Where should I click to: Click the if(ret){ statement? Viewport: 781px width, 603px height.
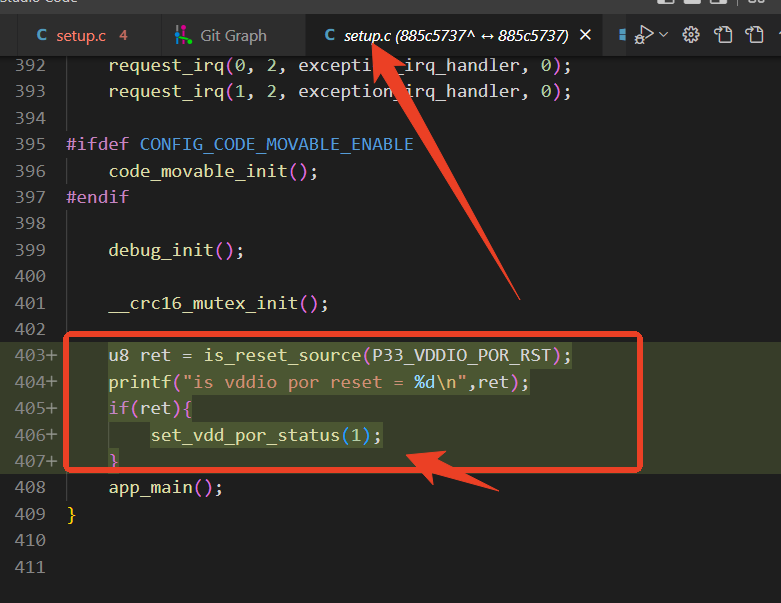coord(150,408)
